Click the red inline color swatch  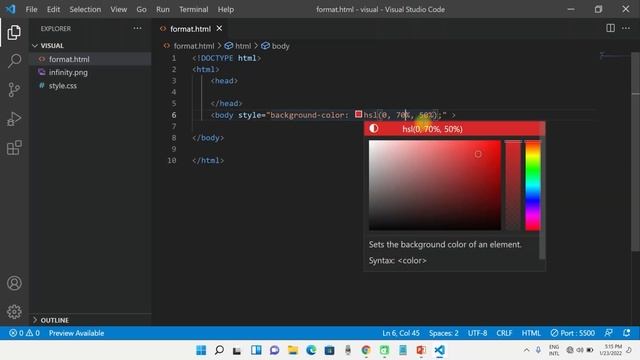[358, 114]
